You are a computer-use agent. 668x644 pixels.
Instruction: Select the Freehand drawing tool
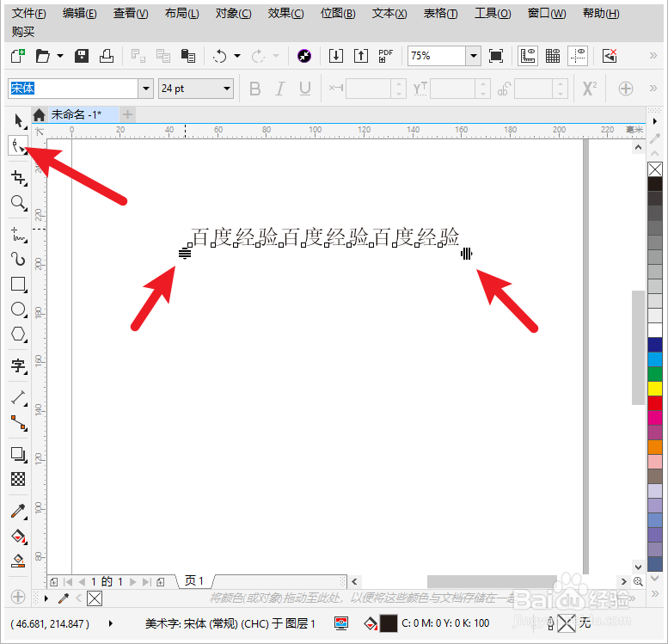[18, 235]
